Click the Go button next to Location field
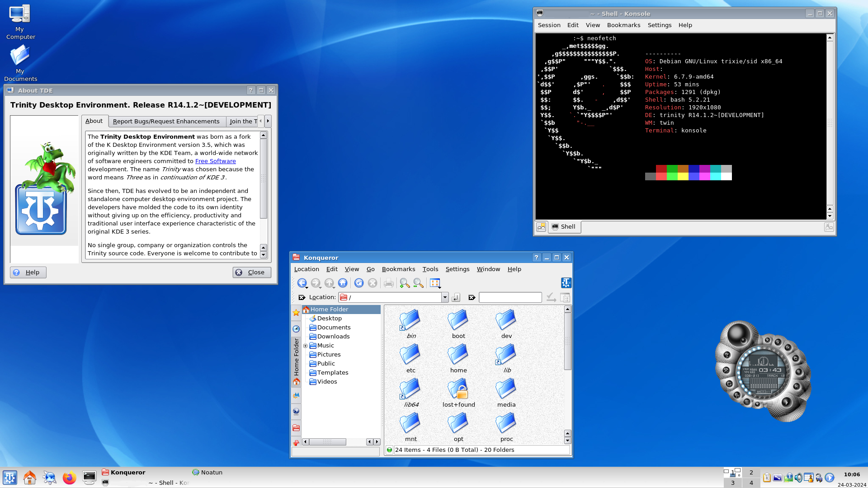 pos(456,297)
